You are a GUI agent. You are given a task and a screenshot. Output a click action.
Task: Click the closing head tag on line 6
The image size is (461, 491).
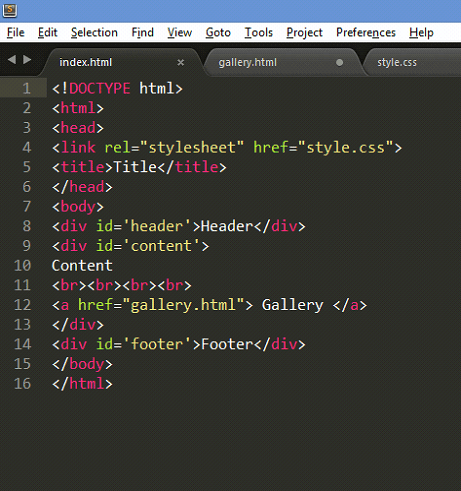pyautogui.click(x=82, y=187)
